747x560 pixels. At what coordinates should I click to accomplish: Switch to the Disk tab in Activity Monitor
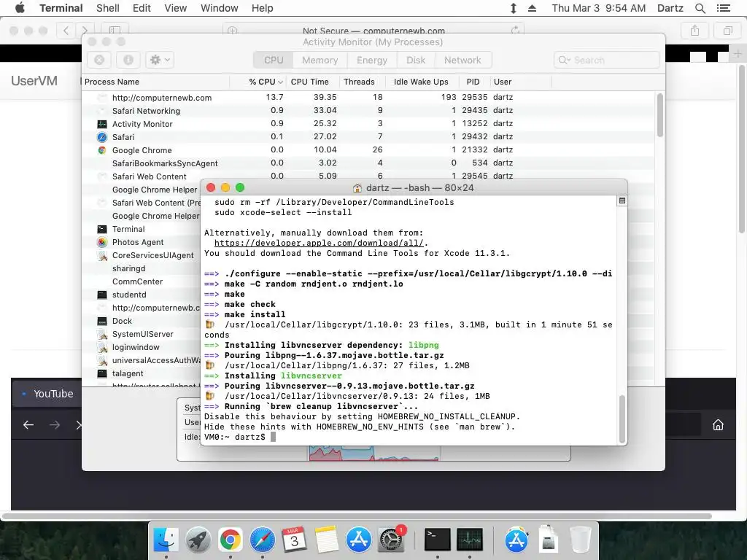(x=416, y=60)
